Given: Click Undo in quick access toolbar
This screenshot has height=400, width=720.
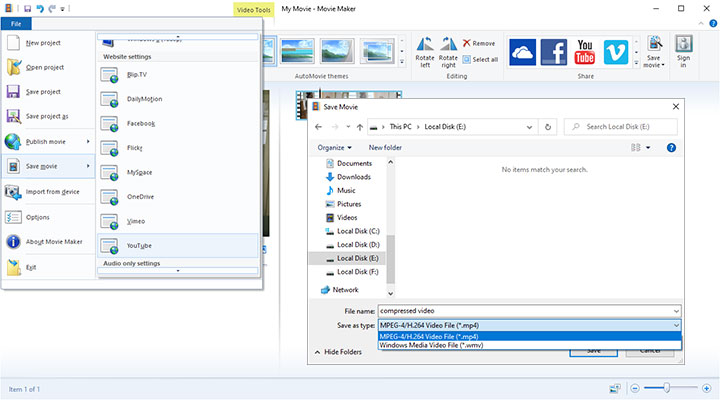Looking at the screenshot, I should pos(40,9).
